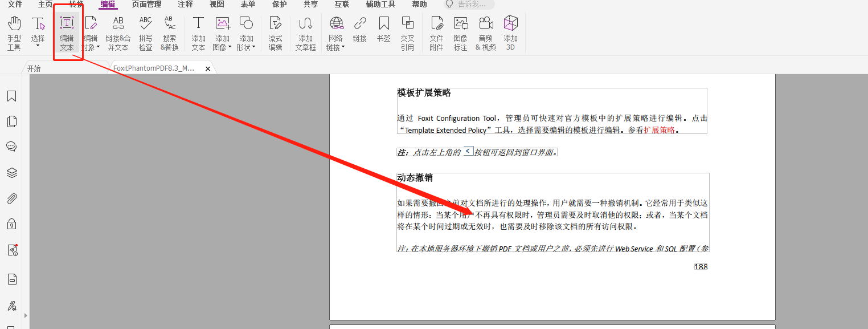Viewport: 868px width, 329px height.
Task: Show the Security lock panel in the sidebar
Action: pyautogui.click(x=11, y=224)
